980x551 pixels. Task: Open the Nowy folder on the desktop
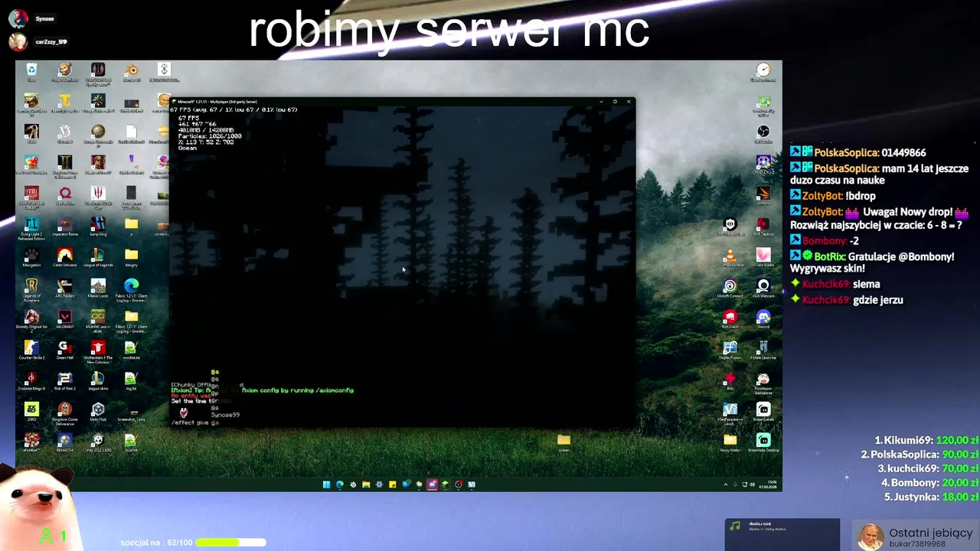point(730,443)
